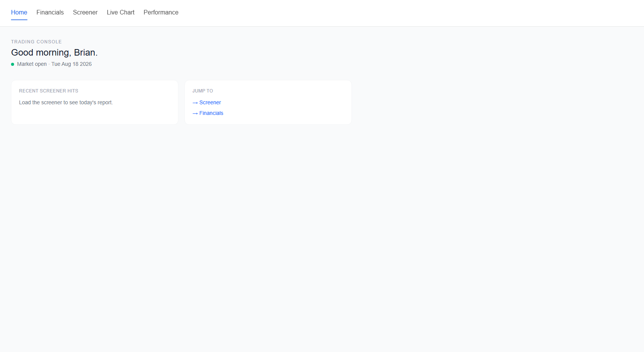Screen dimensions: 644x352
Task: Select the Performance tab
Action: (x=161, y=13)
